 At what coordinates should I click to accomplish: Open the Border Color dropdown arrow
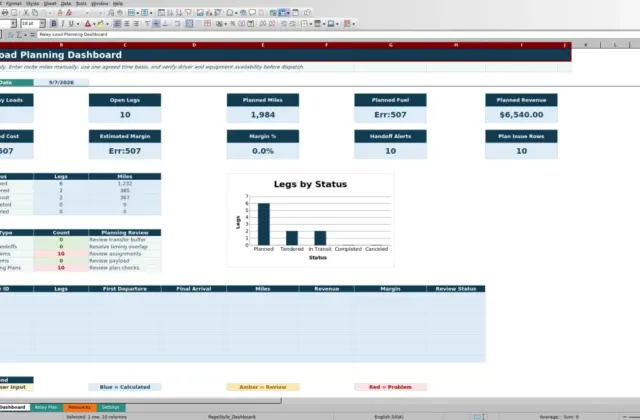337,24
